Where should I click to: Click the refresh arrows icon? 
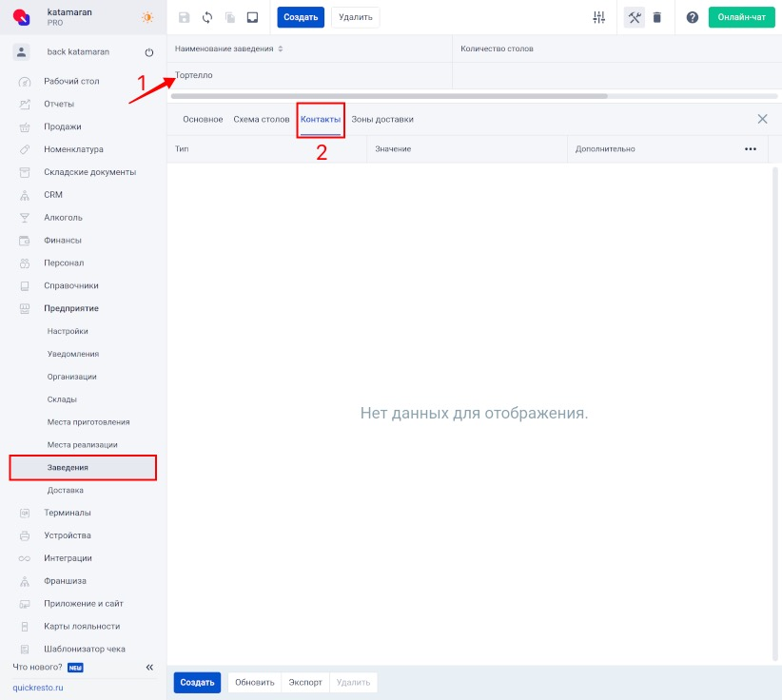207,17
